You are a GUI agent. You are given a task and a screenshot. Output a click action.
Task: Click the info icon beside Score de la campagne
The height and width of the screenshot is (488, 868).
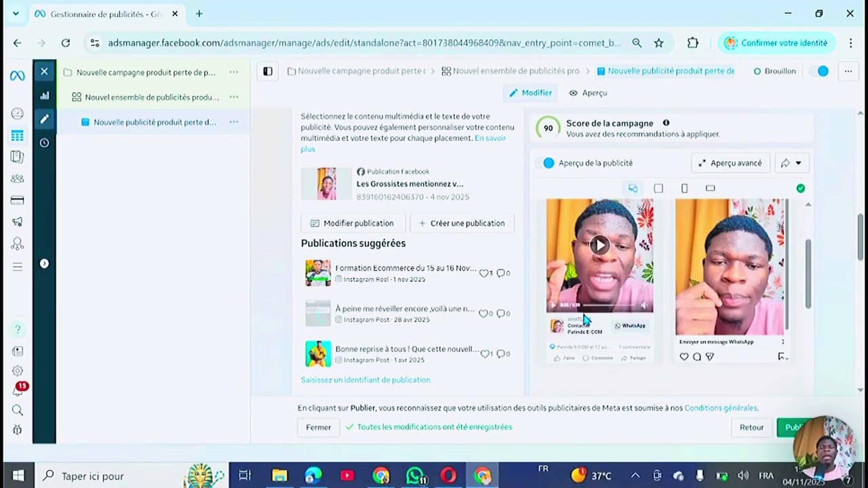(x=666, y=123)
